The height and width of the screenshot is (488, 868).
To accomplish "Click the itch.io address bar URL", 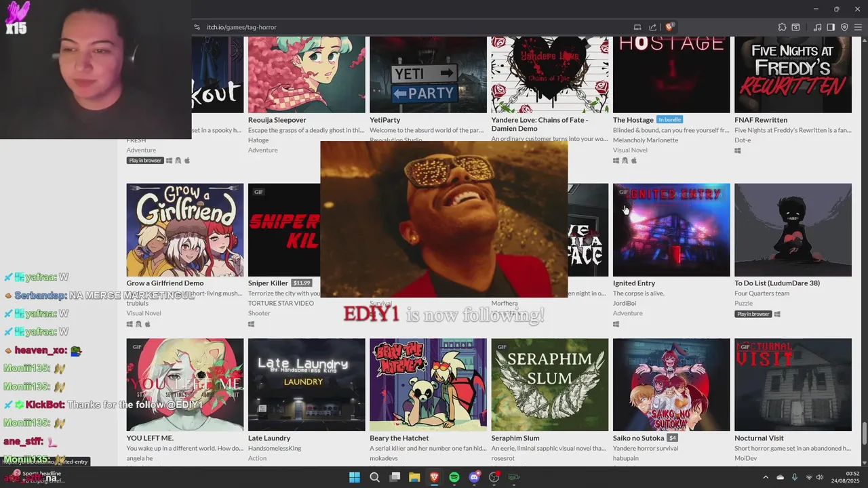I will coord(242,27).
